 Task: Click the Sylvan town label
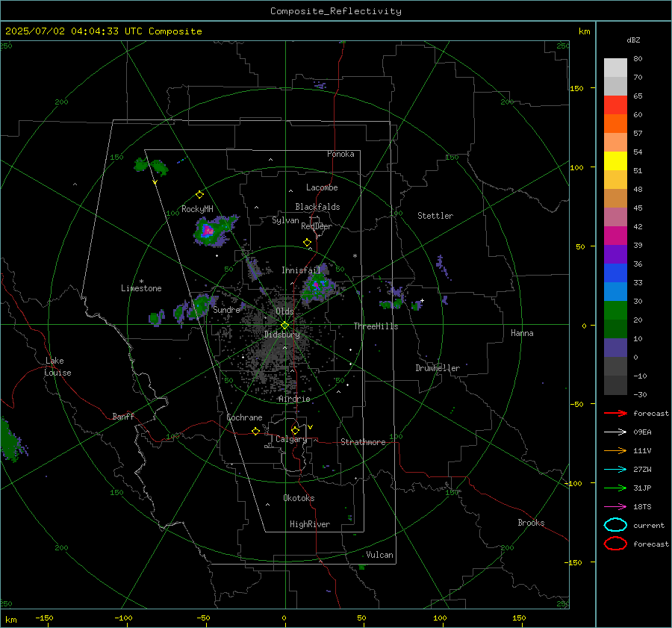[285, 220]
